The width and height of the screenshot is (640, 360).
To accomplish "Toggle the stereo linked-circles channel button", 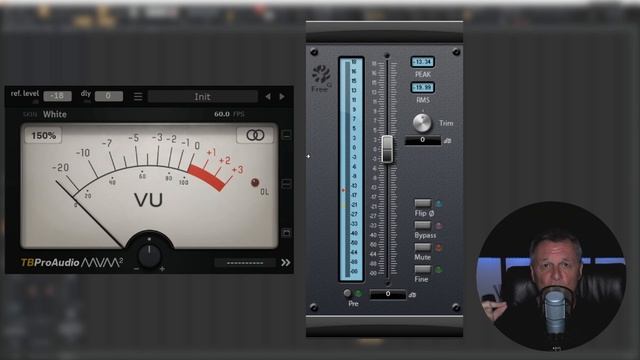I will [x=255, y=135].
